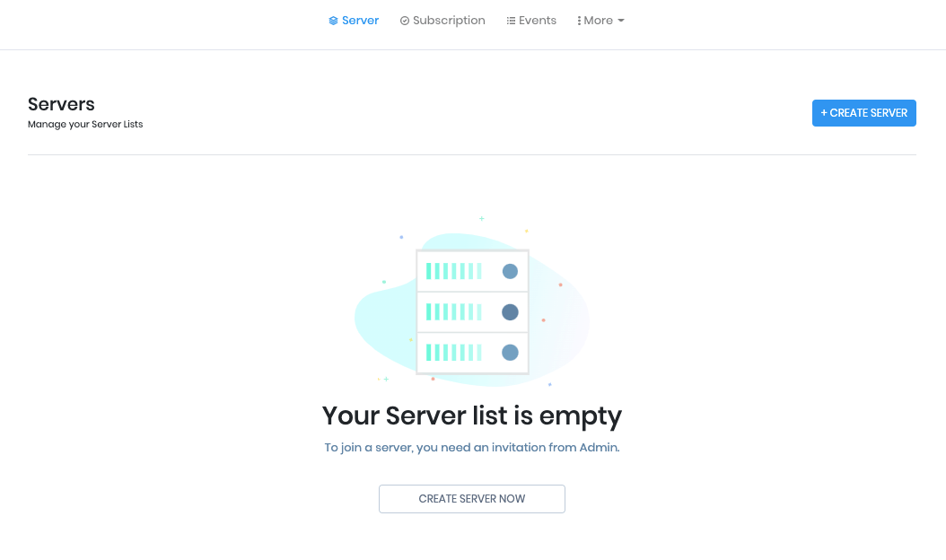Click the top circle knob on the server illustration
The width and height of the screenshot is (946, 560).
tap(510, 270)
